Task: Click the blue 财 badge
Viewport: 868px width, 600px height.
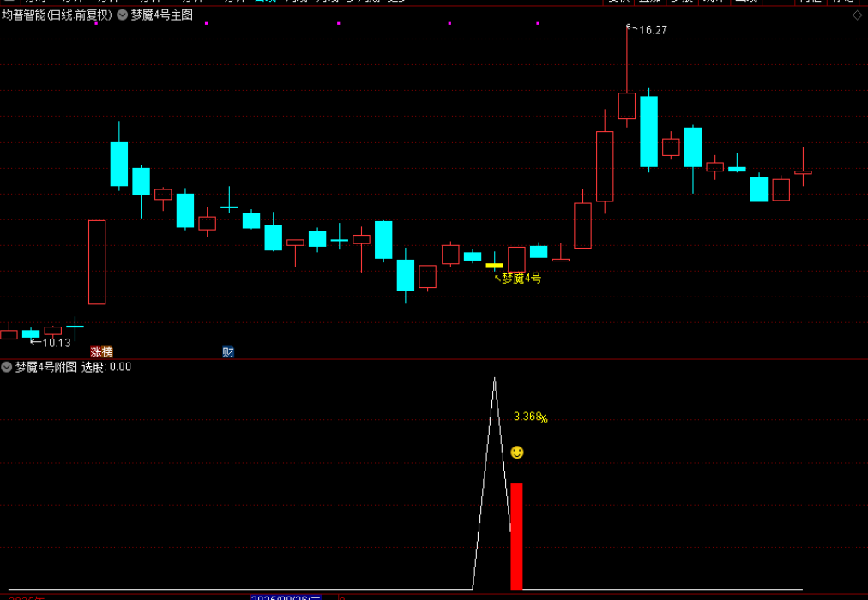Action: (228, 351)
